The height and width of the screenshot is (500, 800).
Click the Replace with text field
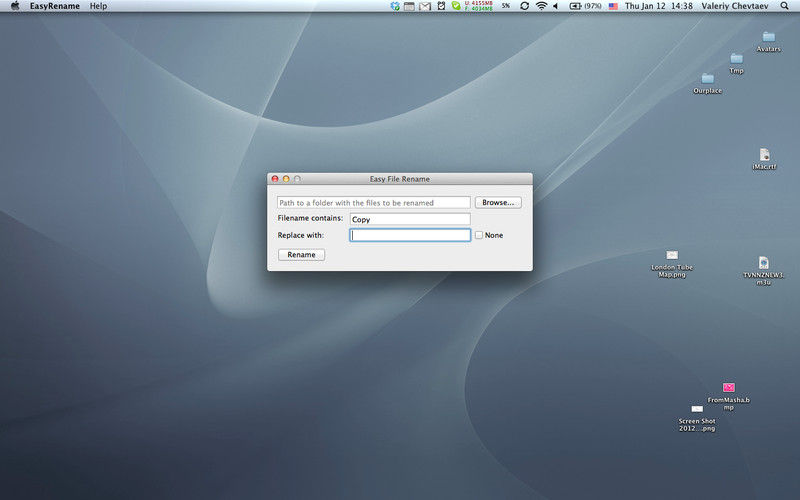410,235
